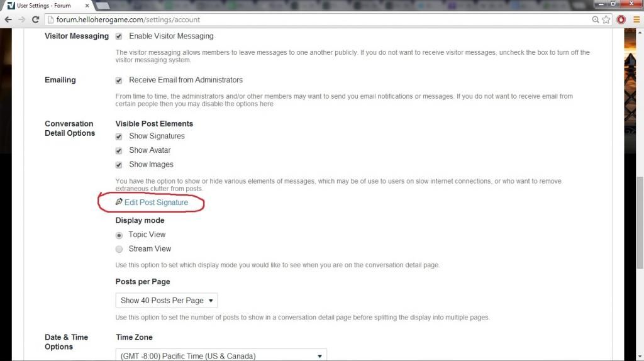Image resolution: width=644 pixels, height=361 pixels.
Task: Open the Chrome hamburger menu
Action: pos(636,19)
